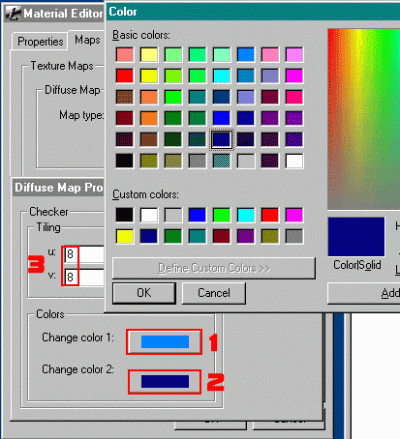
Task: Select the red basic color swatch
Action: (125, 76)
